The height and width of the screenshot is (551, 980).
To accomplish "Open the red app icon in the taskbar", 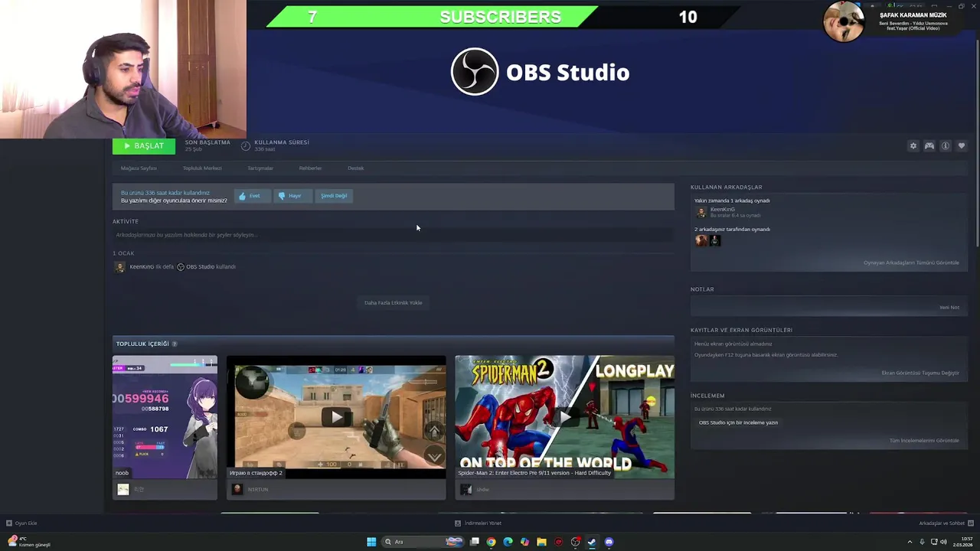I will [x=558, y=542].
